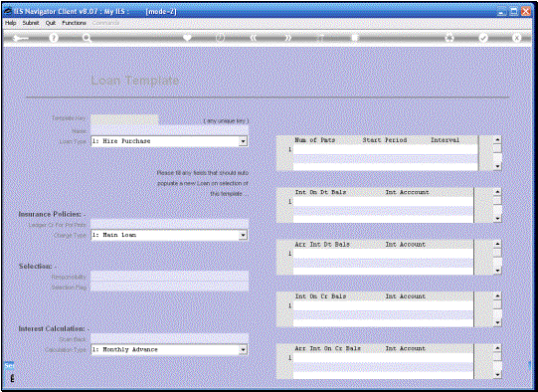The image size is (538, 392).
Task: Click the Start Period column header
Action: (x=385, y=140)
